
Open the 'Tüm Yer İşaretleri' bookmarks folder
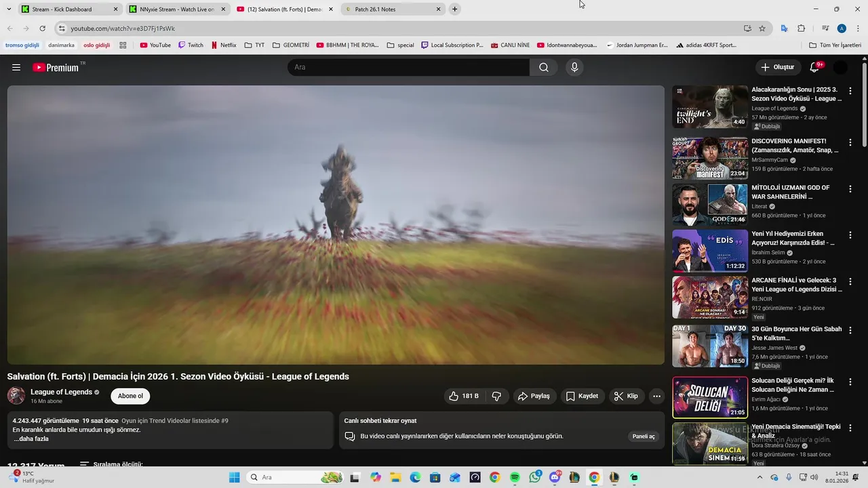coord(835,45)
